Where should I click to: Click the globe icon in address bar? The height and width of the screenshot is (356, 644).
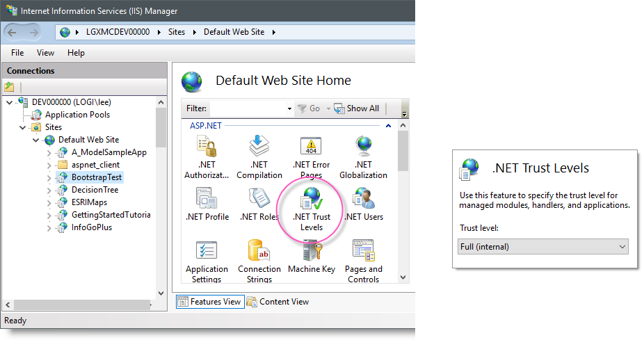[x=65, y=32]
